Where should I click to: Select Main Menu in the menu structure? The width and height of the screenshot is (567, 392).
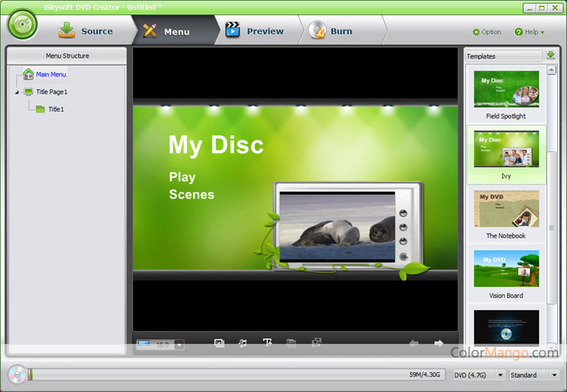(51, 74)
